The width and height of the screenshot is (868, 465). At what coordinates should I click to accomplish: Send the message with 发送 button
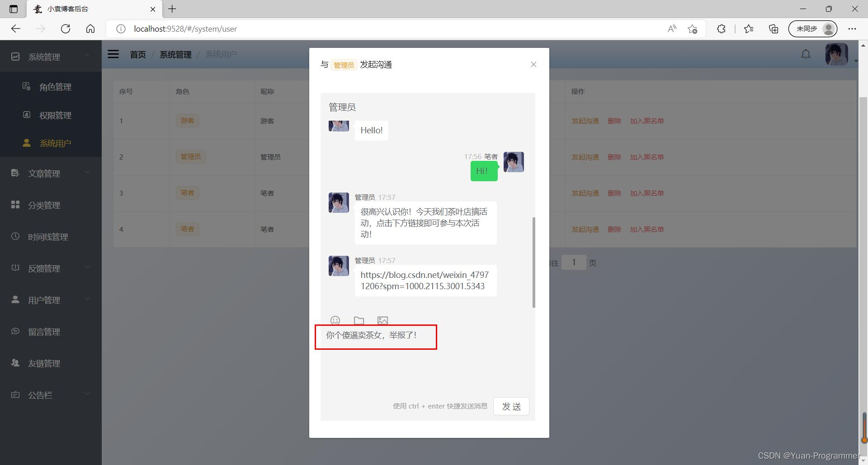511,406
